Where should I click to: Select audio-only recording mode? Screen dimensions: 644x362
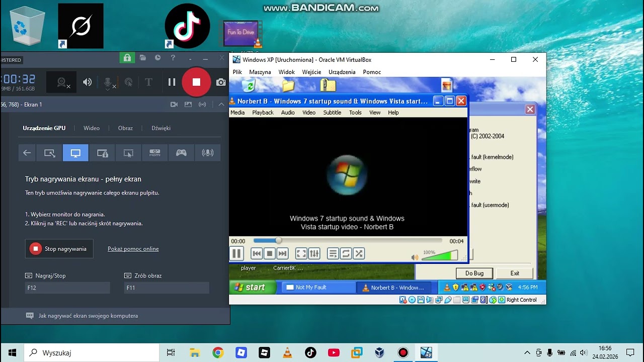point(207,153)
